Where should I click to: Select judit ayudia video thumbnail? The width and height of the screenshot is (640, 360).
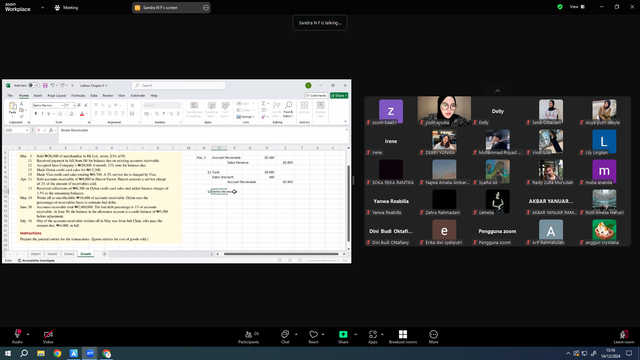444,111
